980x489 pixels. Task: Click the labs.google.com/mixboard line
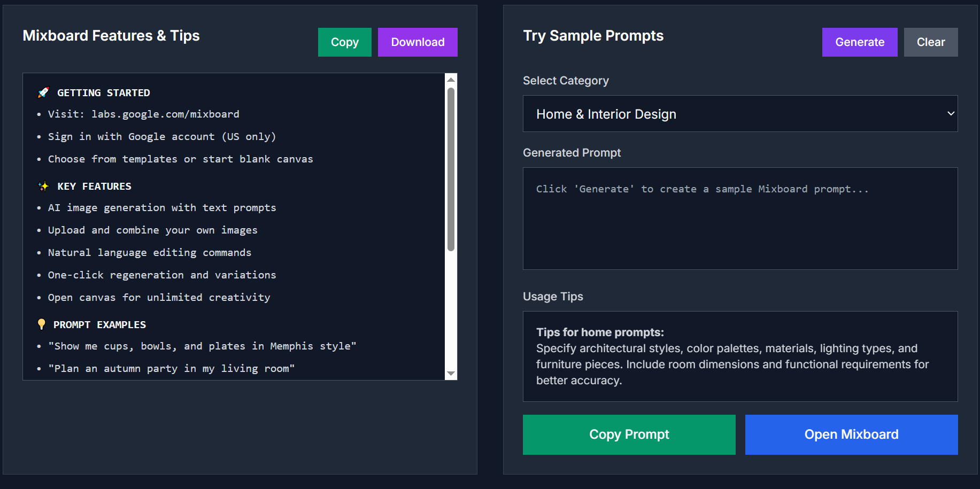click(143, 114)
